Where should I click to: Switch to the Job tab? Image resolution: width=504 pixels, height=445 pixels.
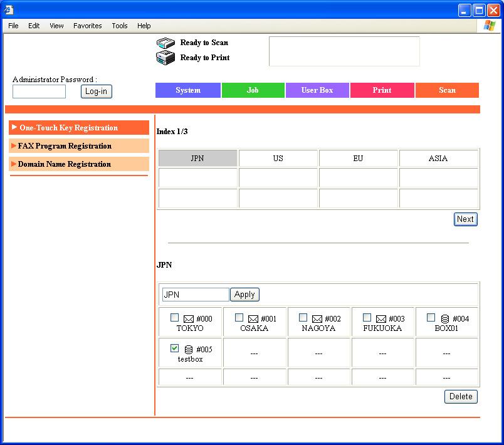253,90
